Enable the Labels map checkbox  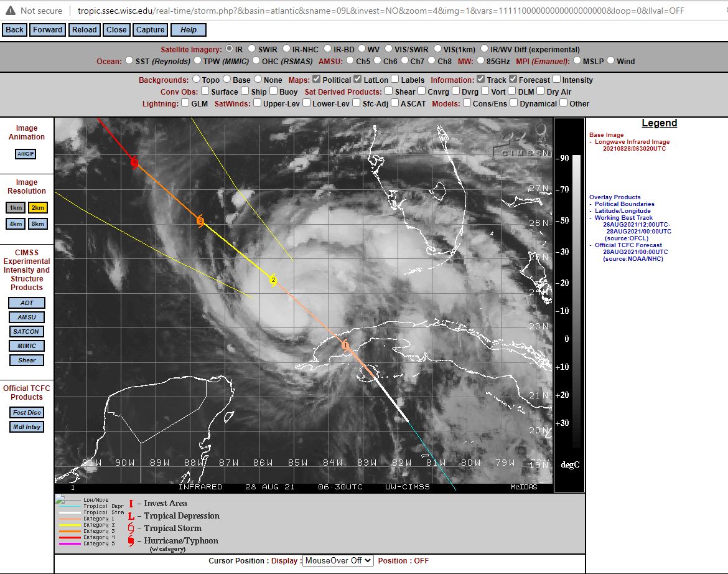click(x=395, y=80)
